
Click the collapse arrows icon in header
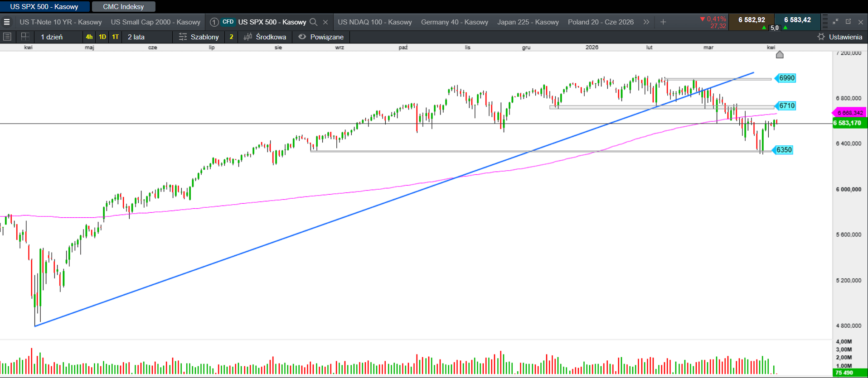pos(835,21)
